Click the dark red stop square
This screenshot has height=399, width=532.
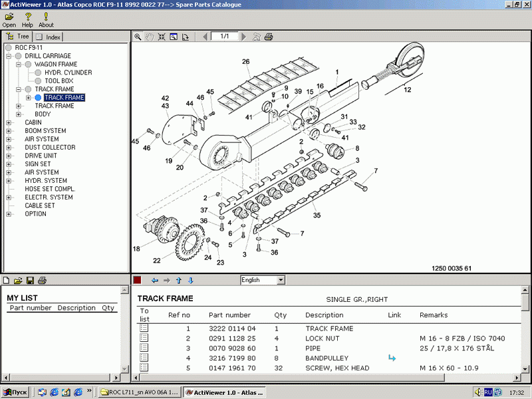(x=137, y=280)
